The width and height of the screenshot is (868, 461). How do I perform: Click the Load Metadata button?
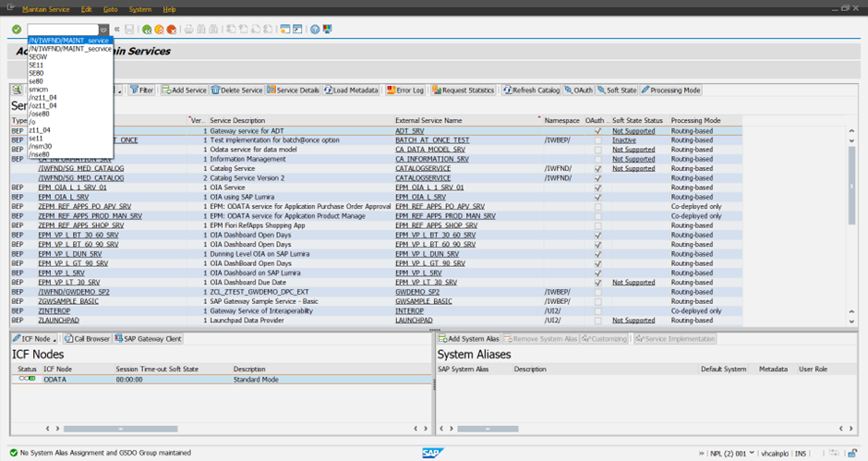tap(352, 91)
